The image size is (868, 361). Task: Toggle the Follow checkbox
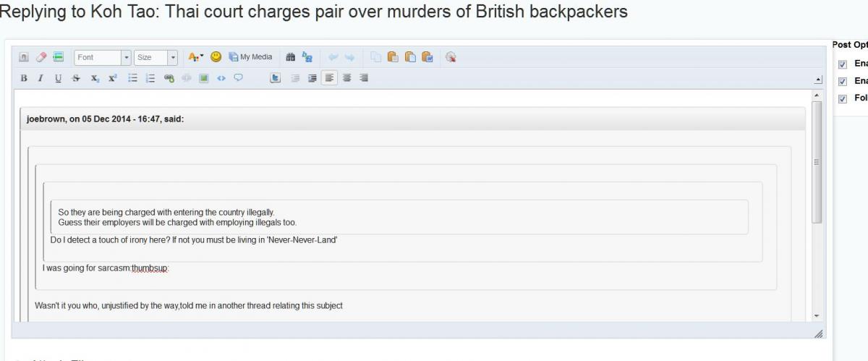point(842,98)
